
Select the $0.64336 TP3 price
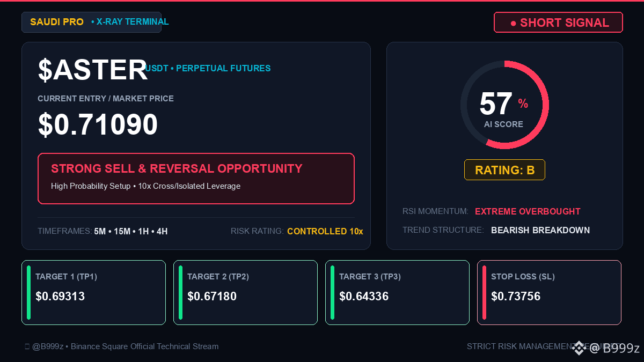(364, 297)
